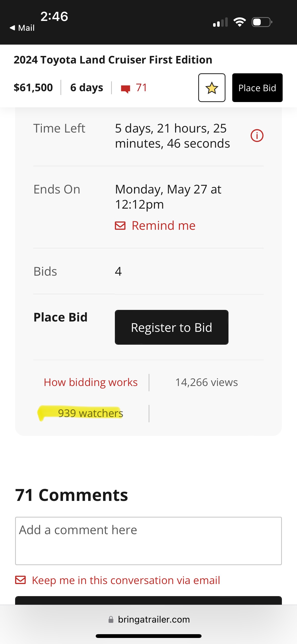The image size is (297, 644).
Task: Tap the star watch-listing icon
Action: click(212, 88)
